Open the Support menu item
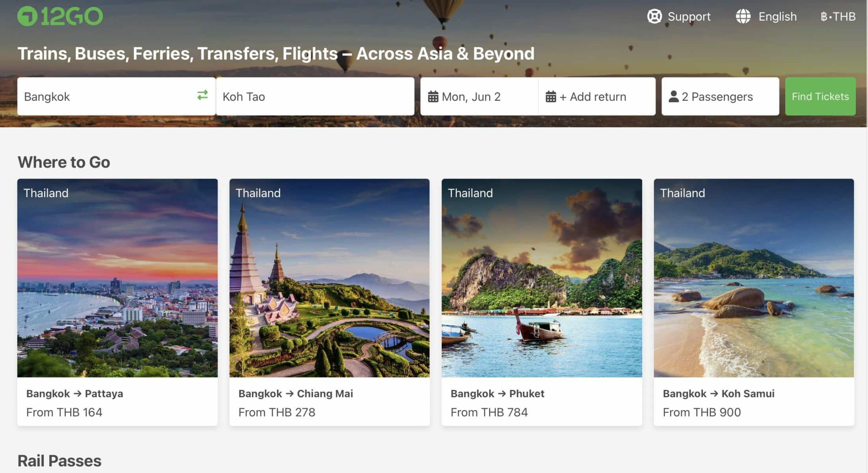Image resolution: width=868 pixels, height=473 pixels. click(x=689, y=17)
